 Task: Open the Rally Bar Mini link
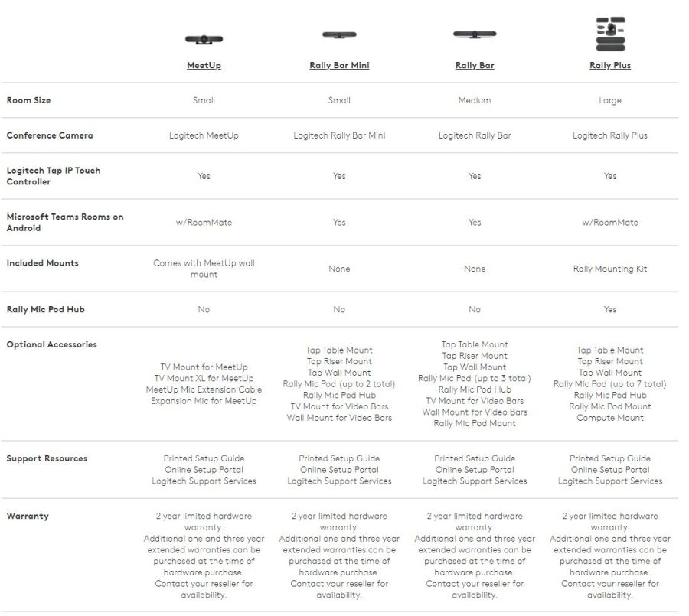coord(339,66)
